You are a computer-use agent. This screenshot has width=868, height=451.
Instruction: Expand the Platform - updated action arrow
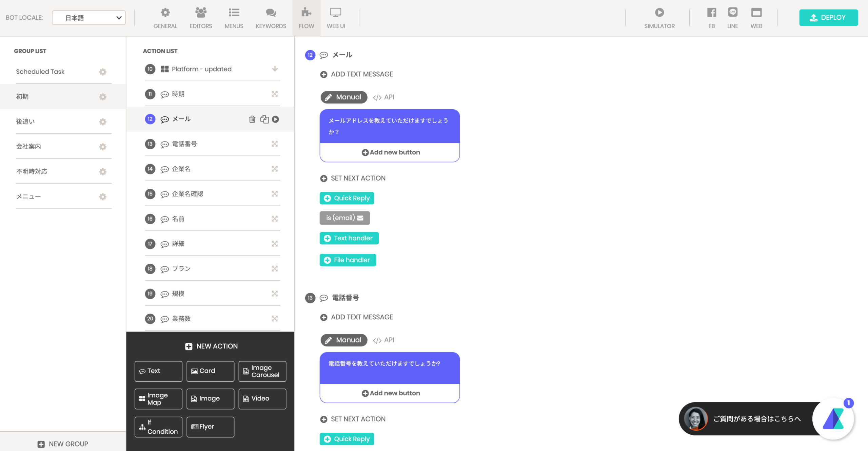pos(275,69)
